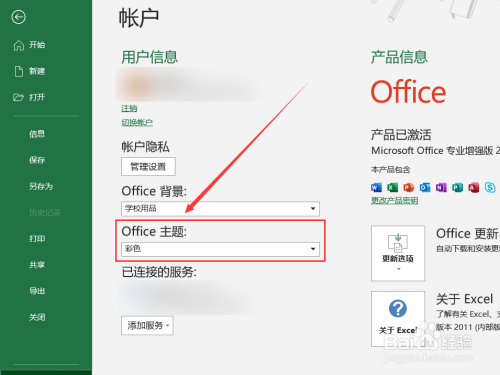Click the red Office logo text
This screenshot has height=375, width=500.
408,92
